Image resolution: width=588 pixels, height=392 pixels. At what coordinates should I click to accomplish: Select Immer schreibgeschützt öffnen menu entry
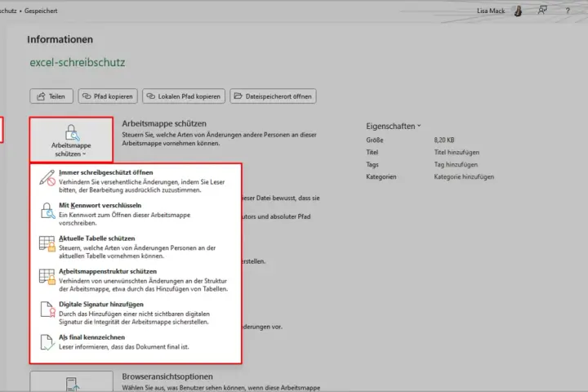(x=136, y=180)
